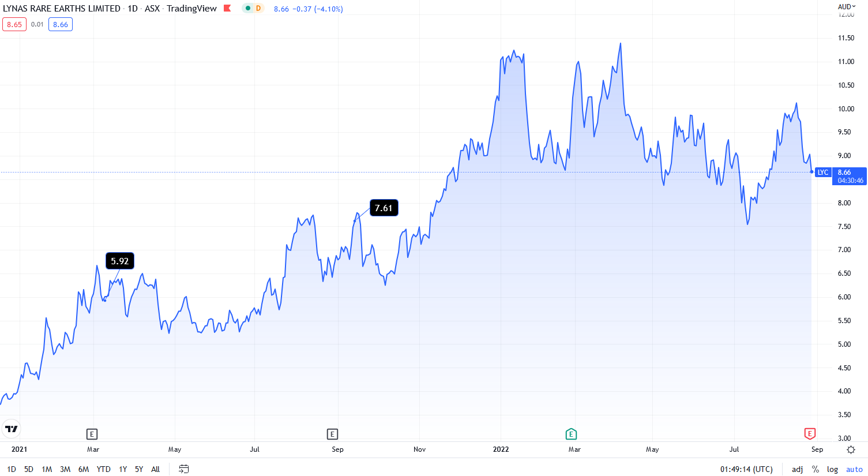
Task: Click the red 8.65 sell price button
Action: click(14, 24)
